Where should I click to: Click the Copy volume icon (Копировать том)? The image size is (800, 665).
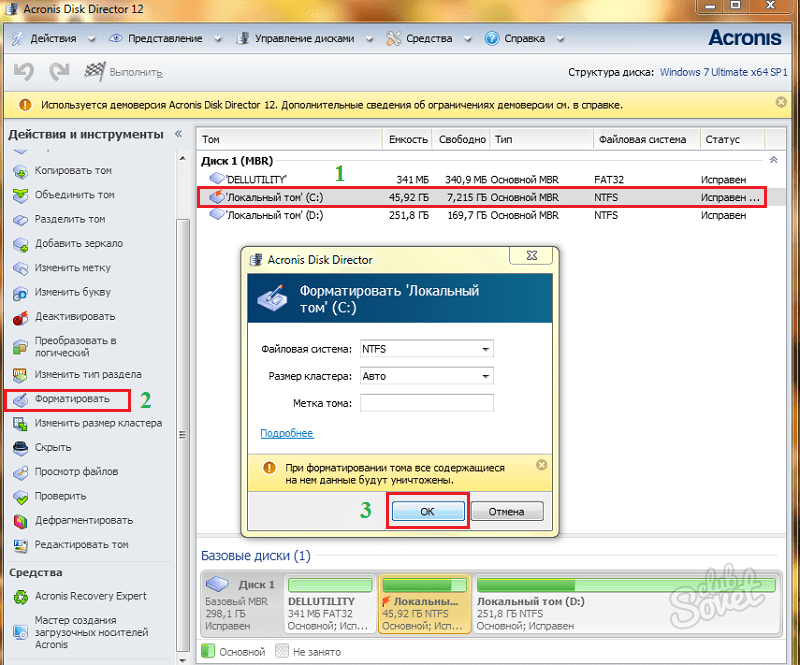coord(20,171)
